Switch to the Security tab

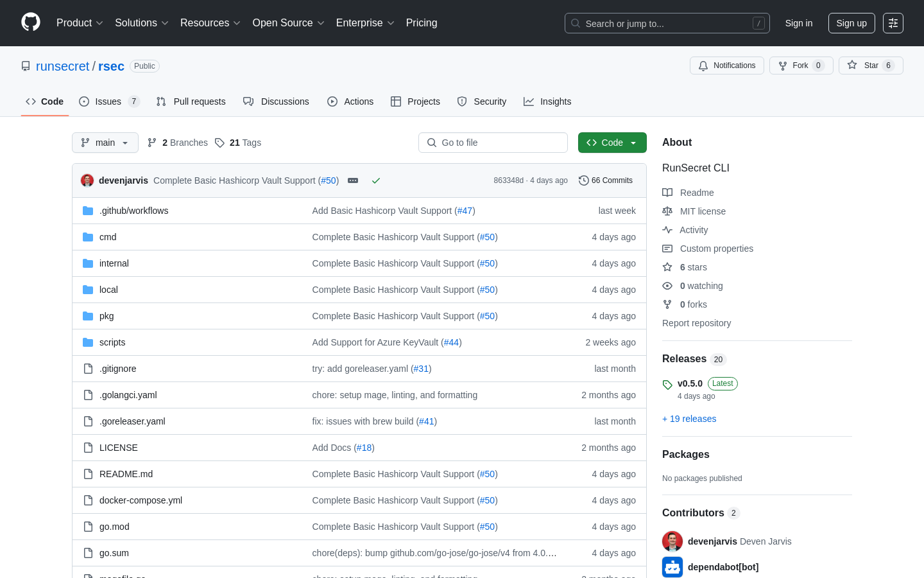click(482, 101)
